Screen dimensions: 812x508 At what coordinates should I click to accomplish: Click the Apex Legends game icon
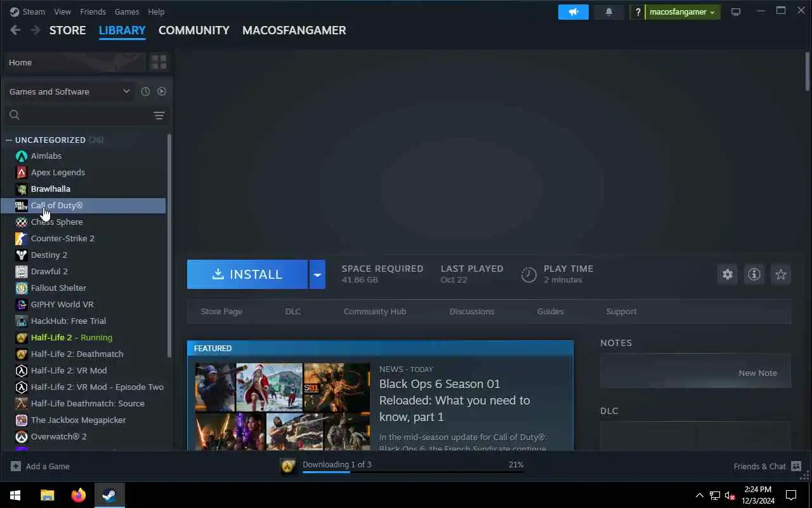22,173
